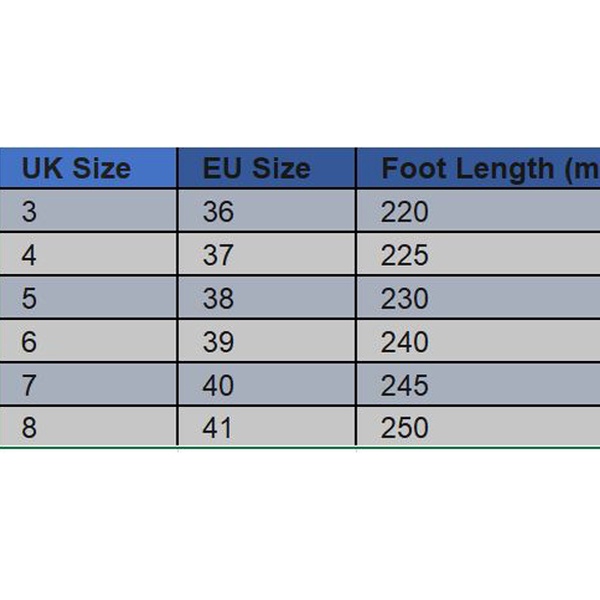Select the foot length 230 cell
The width and height of the screenshot is (600, 600).
point(478,299)
